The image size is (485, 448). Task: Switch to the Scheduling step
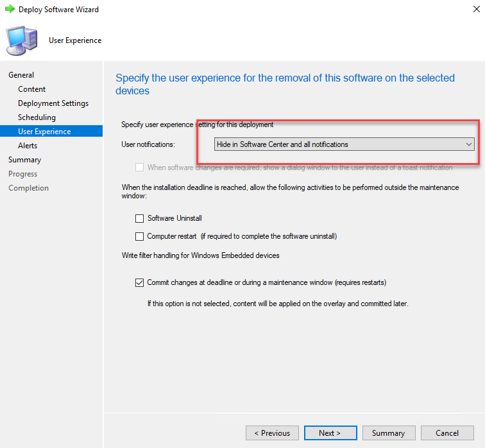click(37, 117)
